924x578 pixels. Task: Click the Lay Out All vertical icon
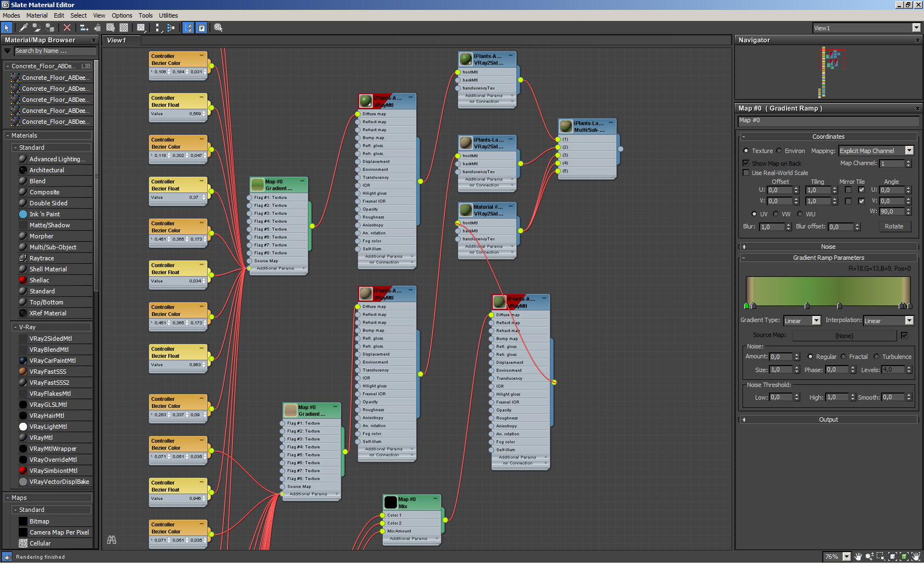coord(158,28)
